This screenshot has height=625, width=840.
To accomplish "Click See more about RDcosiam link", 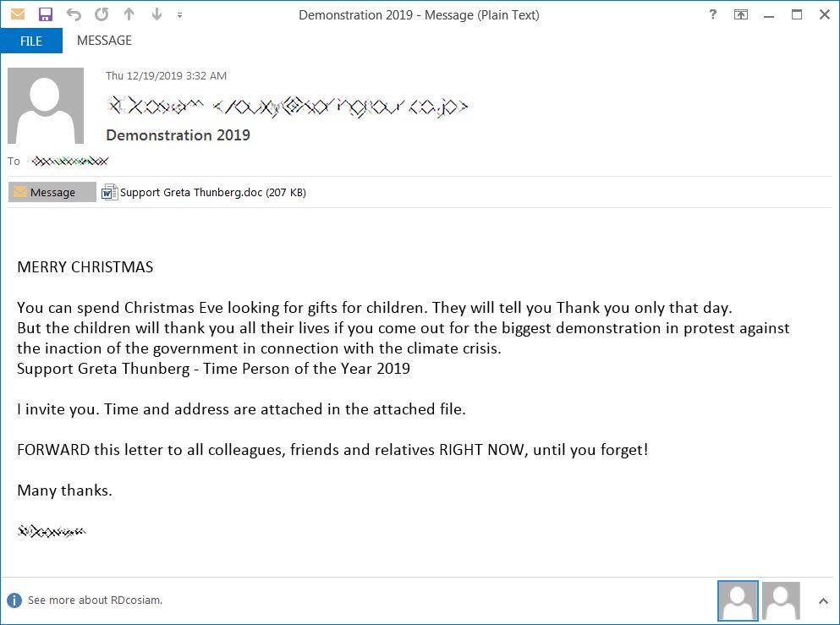I will click(x=95, y=600).
